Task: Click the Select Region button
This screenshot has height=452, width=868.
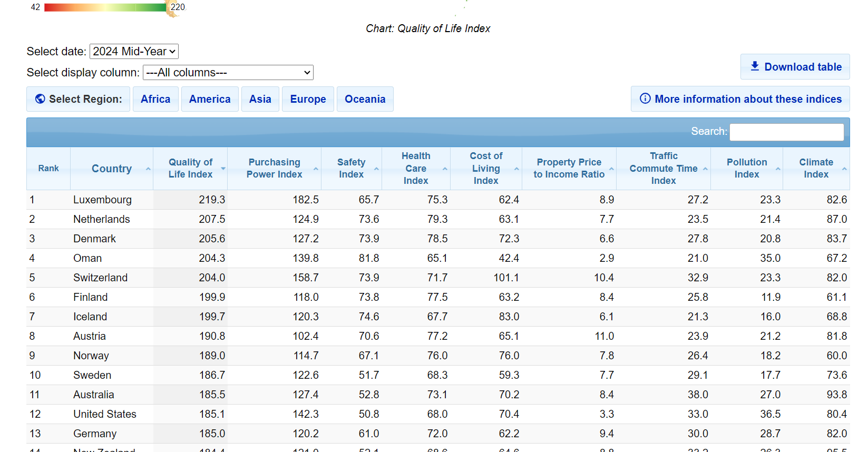Action: [78, 99]
